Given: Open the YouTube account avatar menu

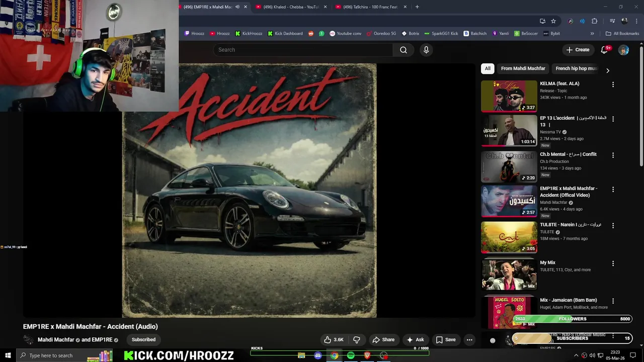Looking at the screenshot, I should pos(623,50).
